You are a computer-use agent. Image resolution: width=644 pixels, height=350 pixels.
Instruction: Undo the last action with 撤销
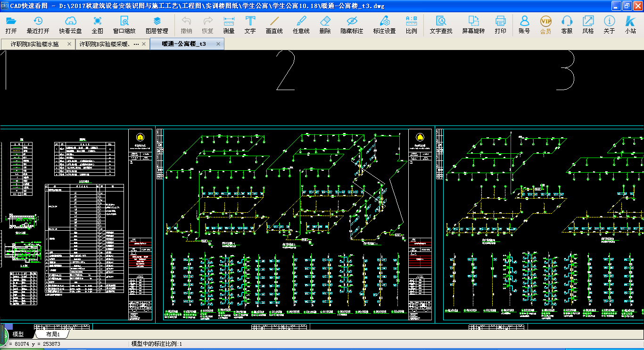[x=187, y=25]
